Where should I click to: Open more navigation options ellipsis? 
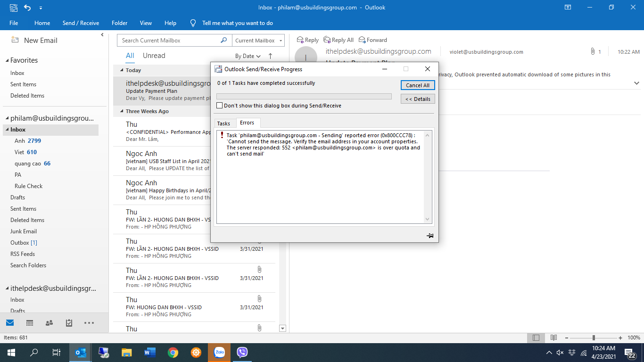89,323
